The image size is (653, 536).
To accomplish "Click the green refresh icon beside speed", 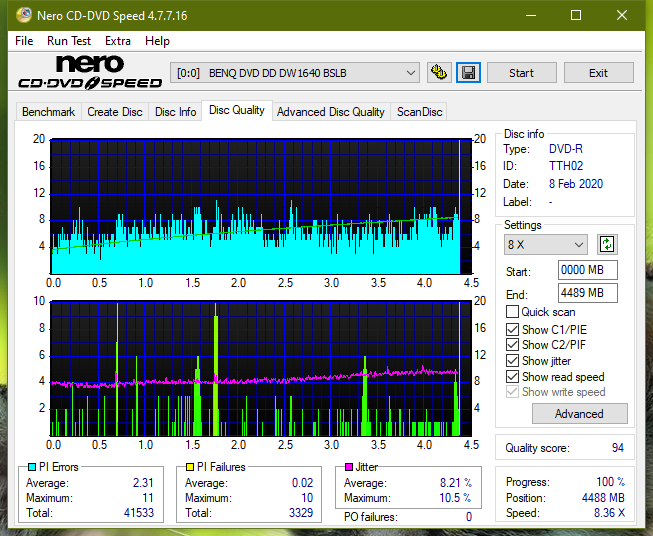I will click(x=607, y=244).
